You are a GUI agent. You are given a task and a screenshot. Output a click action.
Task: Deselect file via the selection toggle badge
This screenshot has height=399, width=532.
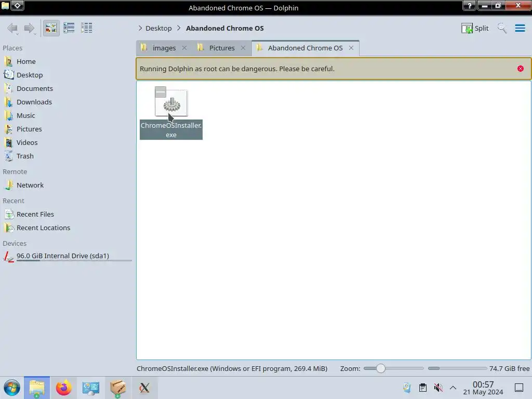[161, 92]
